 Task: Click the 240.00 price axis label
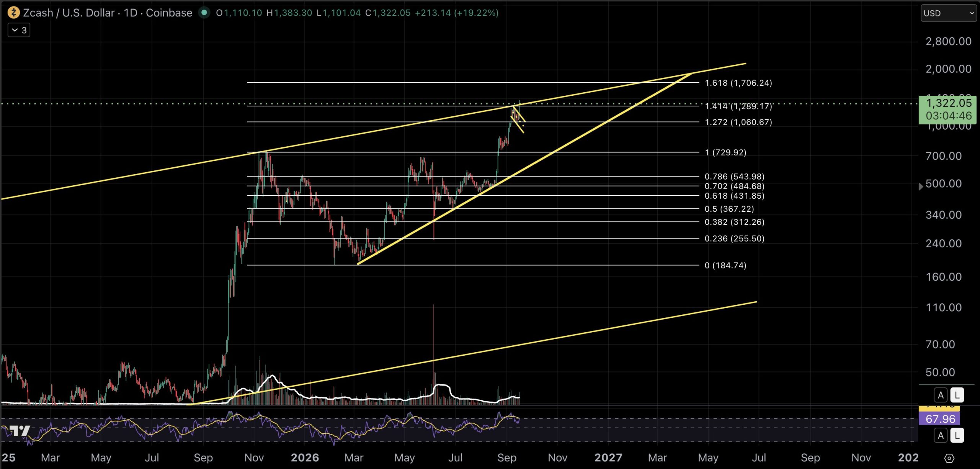click(x=943, y=243)
